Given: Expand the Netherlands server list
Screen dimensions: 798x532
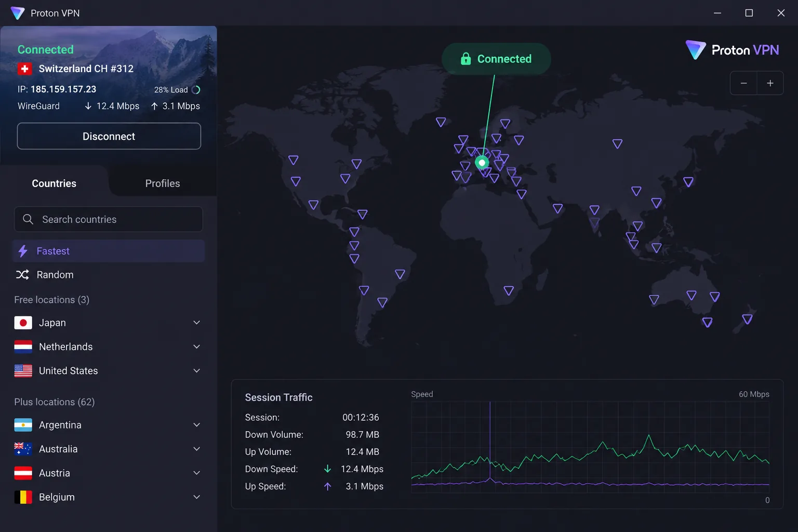Looking at the screenshot, I should click(x=197, y=347).
